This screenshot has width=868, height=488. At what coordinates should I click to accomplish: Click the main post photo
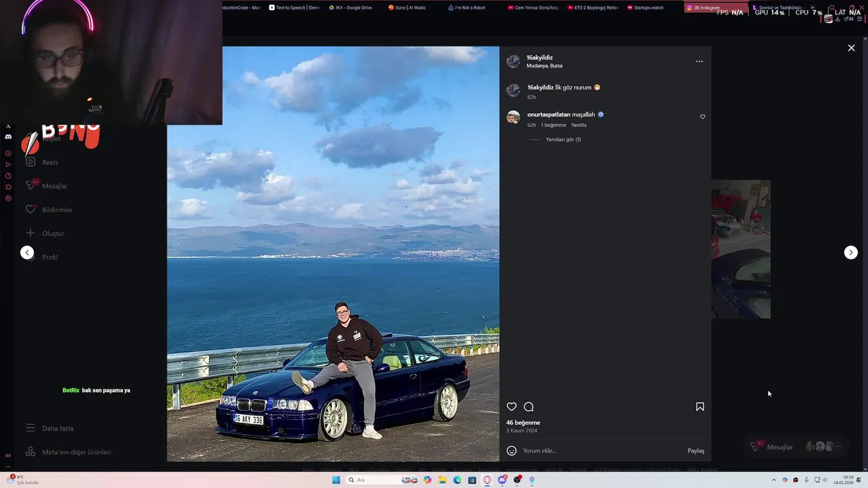pos(333,253)
